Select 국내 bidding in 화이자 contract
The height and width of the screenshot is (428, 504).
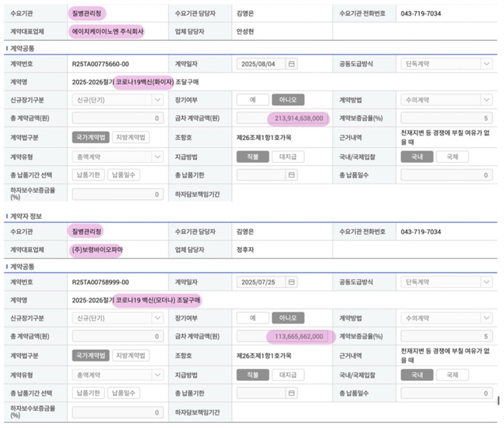417,157
